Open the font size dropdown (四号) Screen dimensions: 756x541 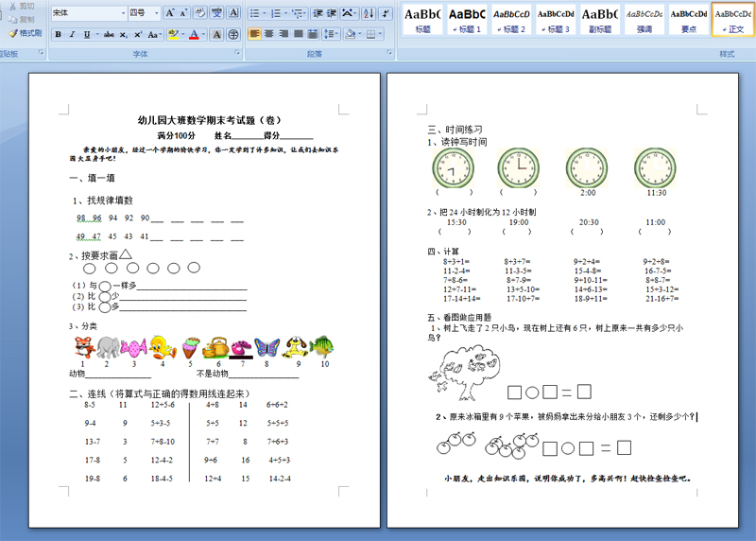(x=157, y=13)
